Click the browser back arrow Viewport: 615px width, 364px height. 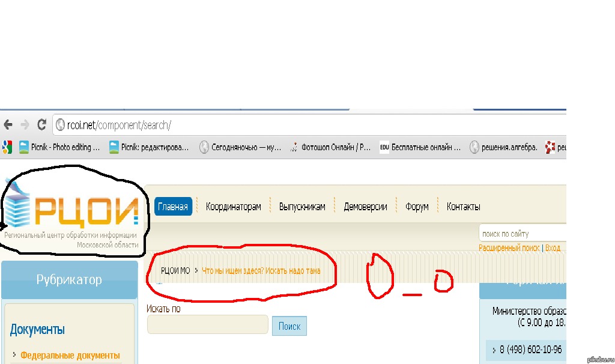coord(8,125)
